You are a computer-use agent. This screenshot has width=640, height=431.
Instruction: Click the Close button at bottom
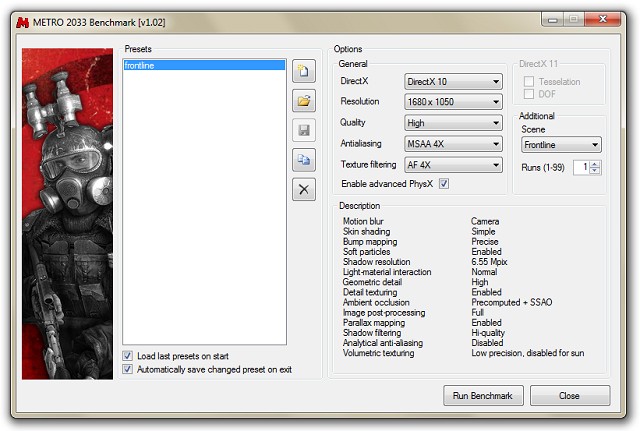(569, 396)
